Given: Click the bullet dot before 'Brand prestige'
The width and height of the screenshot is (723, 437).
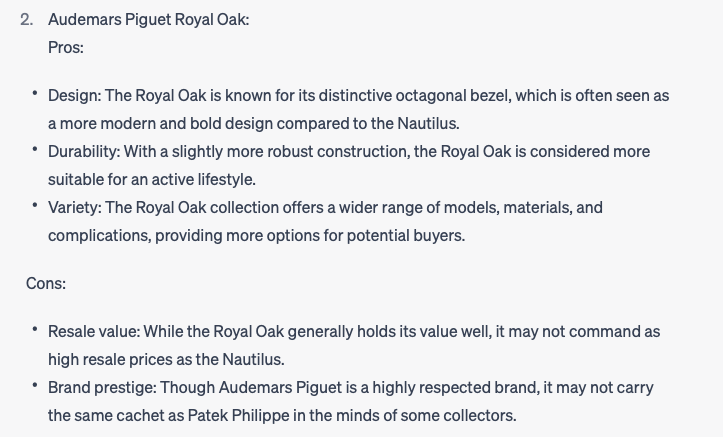Looking at the screenshot, I should [35, 384].
